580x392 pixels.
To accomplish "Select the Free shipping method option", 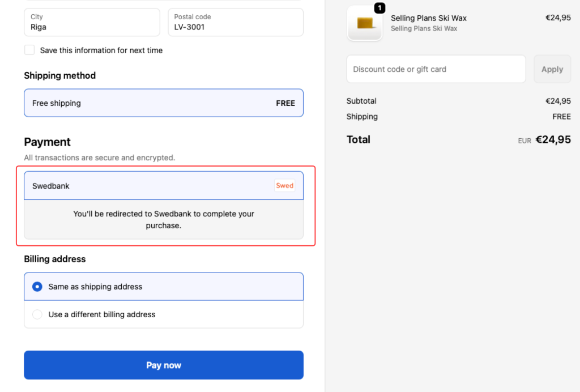I will click(x=164, y=103).
